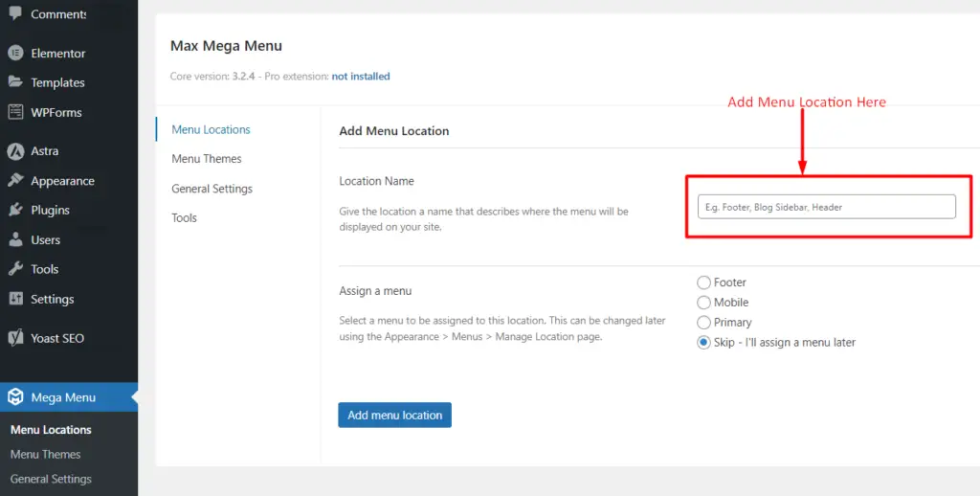The width and height of the screenshot is (980, 496).
Task: Click the Settings sliders icon
Action: coord(15,299)
